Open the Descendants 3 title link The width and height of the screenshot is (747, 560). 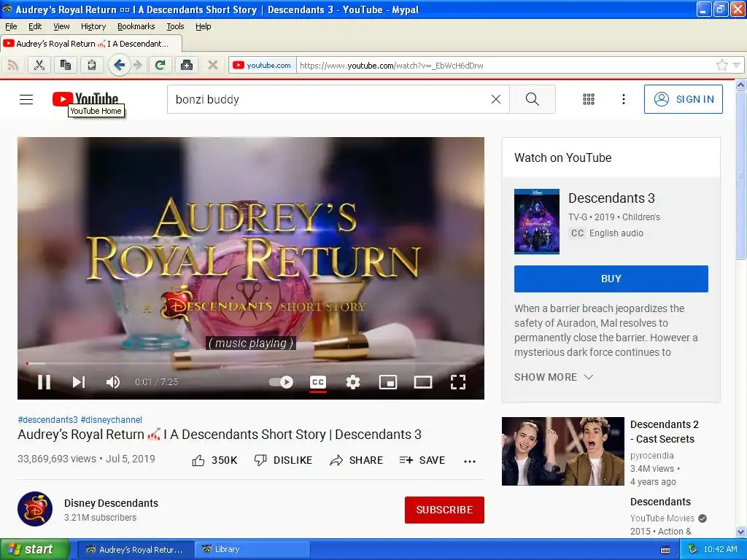[611, 198]
